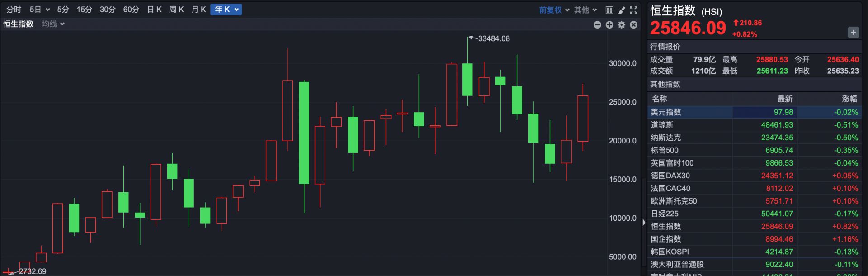Screen dimensions: 868x276
Task: Select the 30分 chart interval
Action: (x=108, y=10)
